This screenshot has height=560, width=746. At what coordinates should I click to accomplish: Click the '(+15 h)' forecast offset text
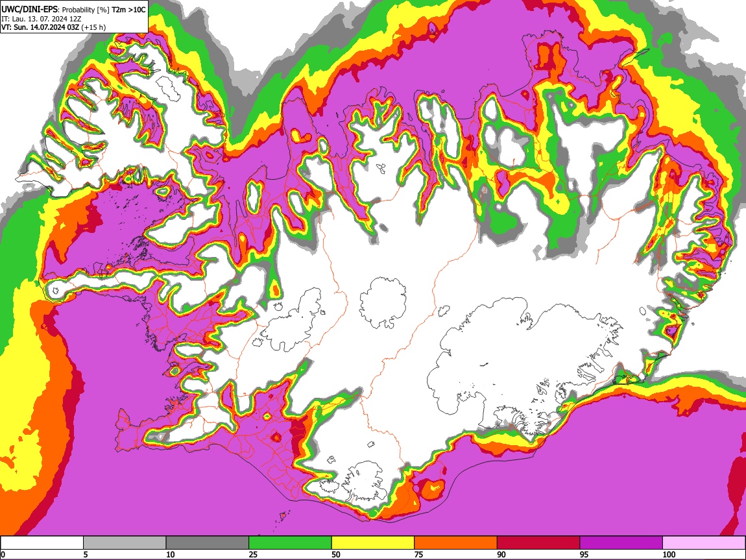pyautogui.click(x=93, y=28)
